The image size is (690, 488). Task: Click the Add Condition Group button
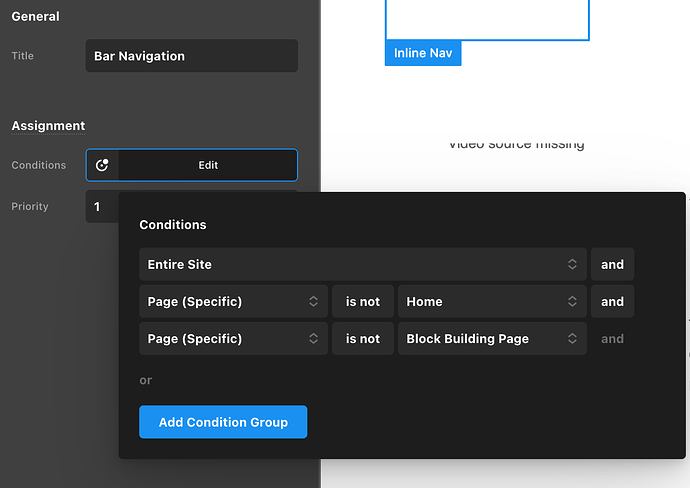tap(223, 422)
